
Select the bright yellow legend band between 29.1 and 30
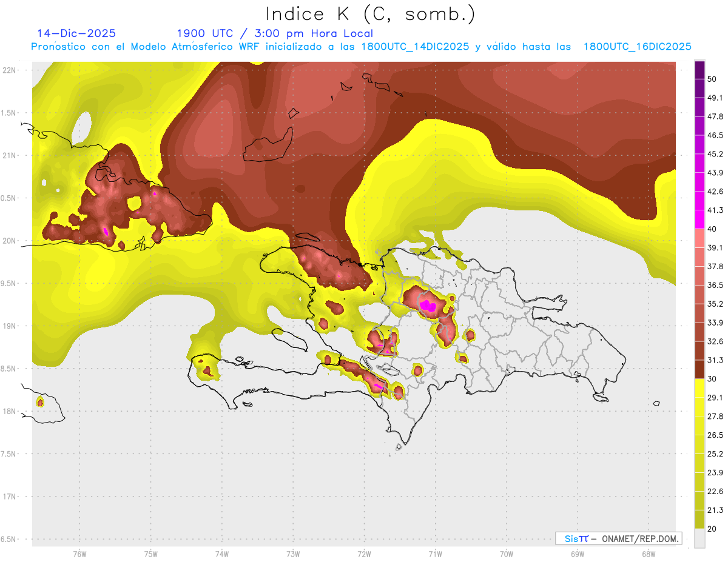click(699, 388)
